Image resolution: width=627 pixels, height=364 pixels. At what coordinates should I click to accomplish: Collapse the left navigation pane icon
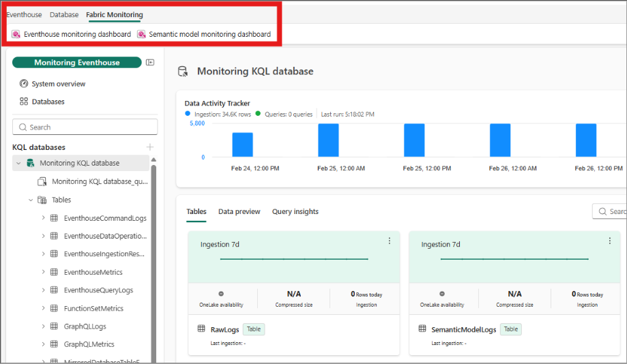(x=150, y=62)
